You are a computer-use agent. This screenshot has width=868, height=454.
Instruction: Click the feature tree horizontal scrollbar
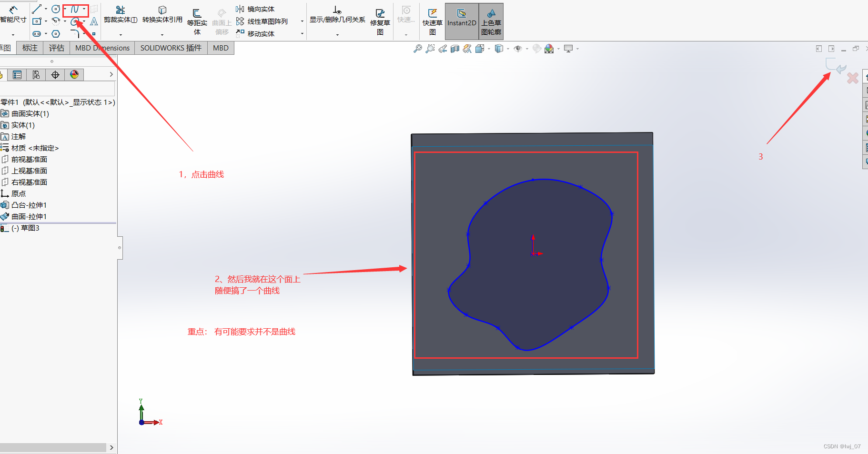(x=53, y=448)
